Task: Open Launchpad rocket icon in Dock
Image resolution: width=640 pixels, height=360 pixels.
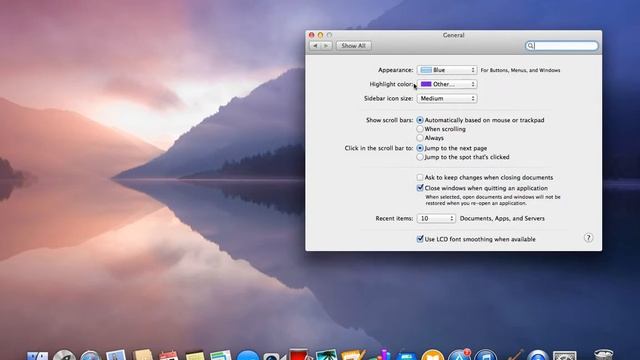Action: 64,356
